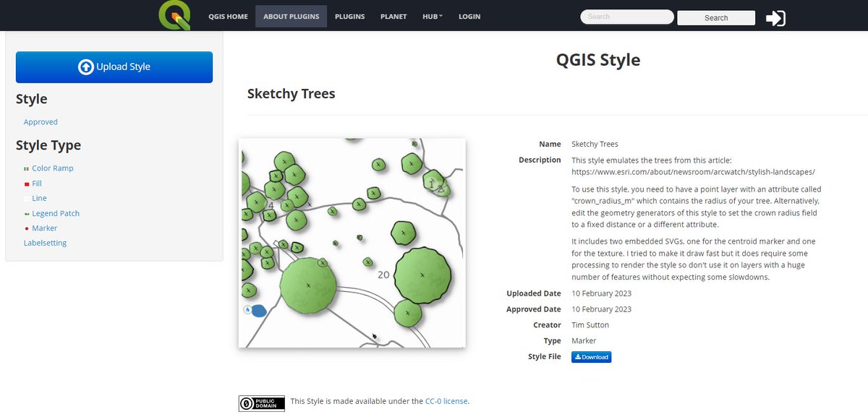Open the CC-0 license link
Image resolution: width=868 pixels, height=417 pixels.
pyautogui.click(x=446, y=401)
